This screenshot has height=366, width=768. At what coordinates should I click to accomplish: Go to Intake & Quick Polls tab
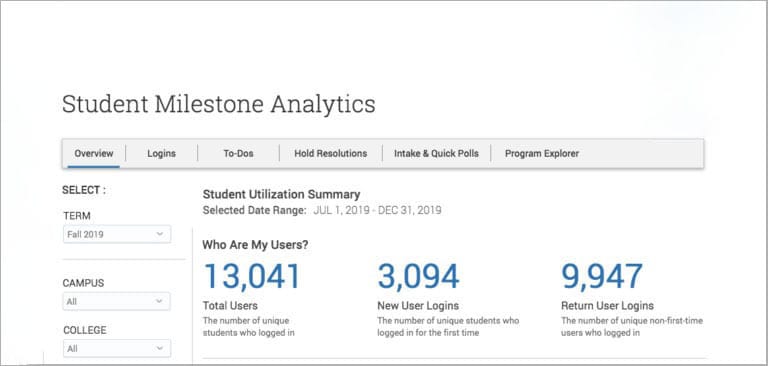436,153
